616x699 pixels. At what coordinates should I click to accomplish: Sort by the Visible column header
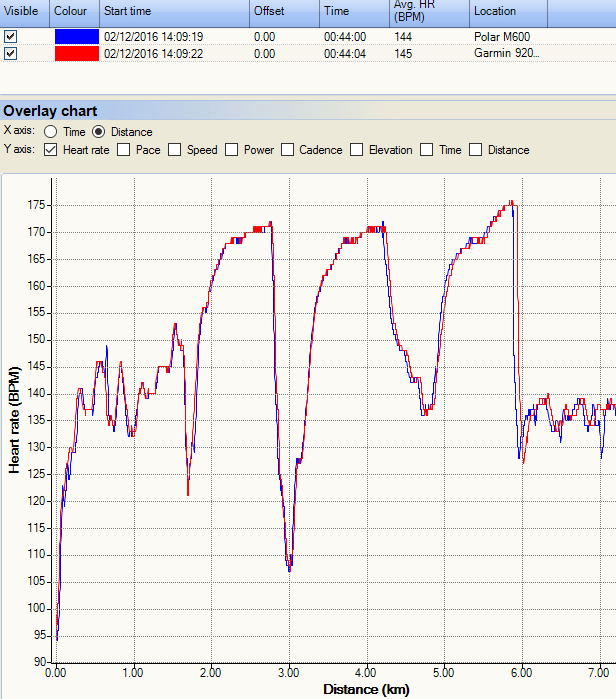25,12
